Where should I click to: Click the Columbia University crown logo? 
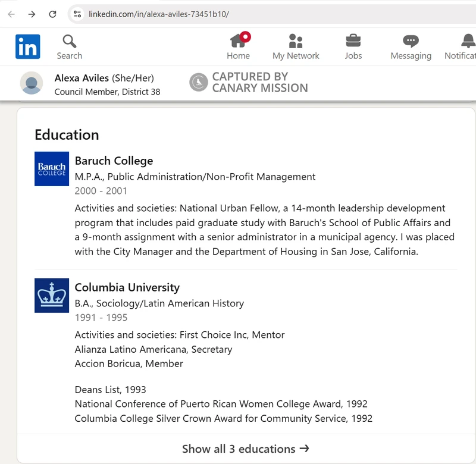coord(52,296)
